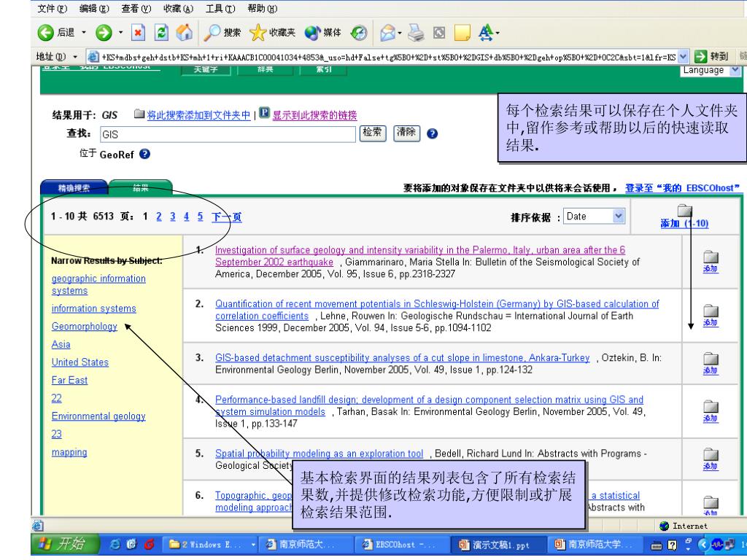Click the 添加 (1-10) link
This screenshot has width=747, height=560.
pos(684,223)
